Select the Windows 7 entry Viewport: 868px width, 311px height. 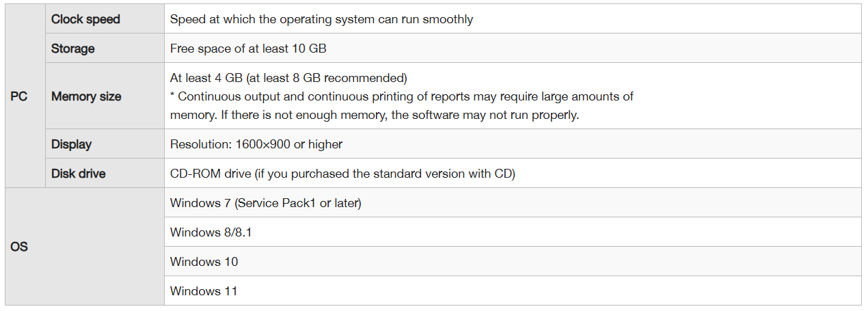point(265,203)
